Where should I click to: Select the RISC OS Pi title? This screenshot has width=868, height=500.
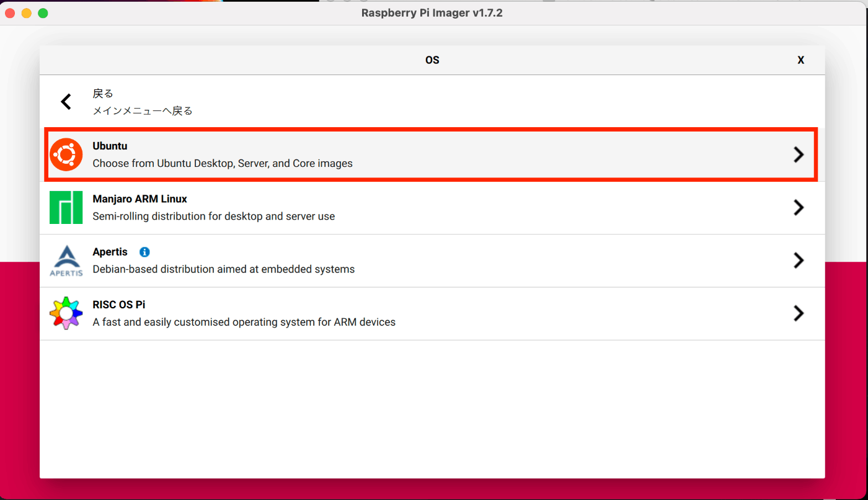(x=118, y=305)
